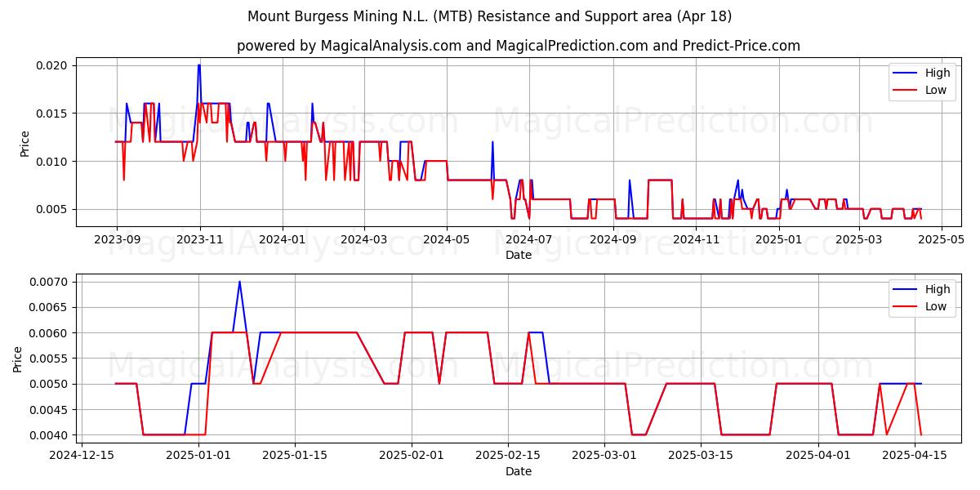Viewport: 980px width, 490px height.
Task: Click the 0.020 price spike peak in top chart
Action: (199, 65)
